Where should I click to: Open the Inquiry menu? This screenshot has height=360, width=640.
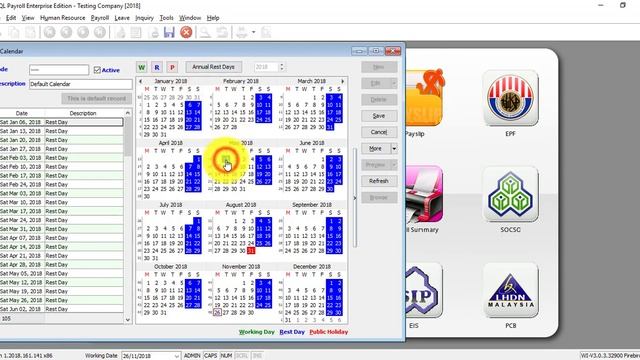tap(144, 18)
